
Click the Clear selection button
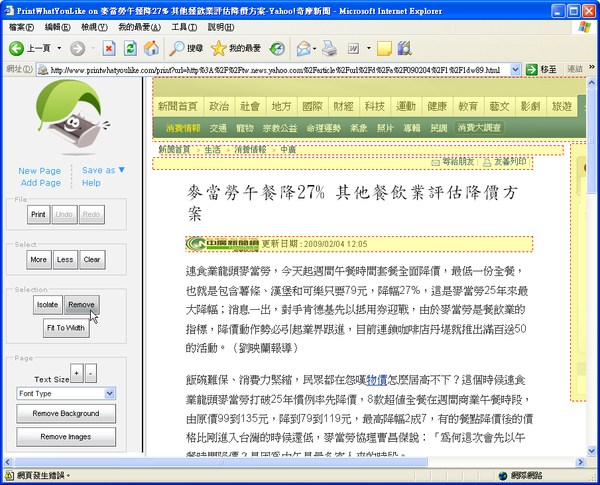92,260
